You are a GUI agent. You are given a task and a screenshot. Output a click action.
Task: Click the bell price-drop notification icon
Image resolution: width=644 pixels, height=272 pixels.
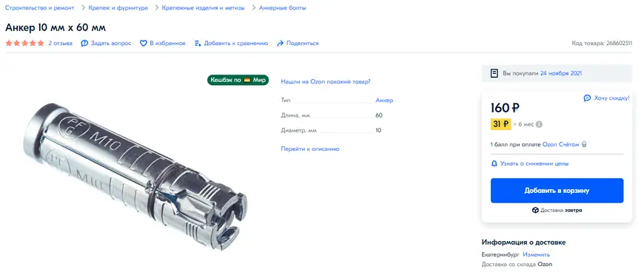point(494,163)
